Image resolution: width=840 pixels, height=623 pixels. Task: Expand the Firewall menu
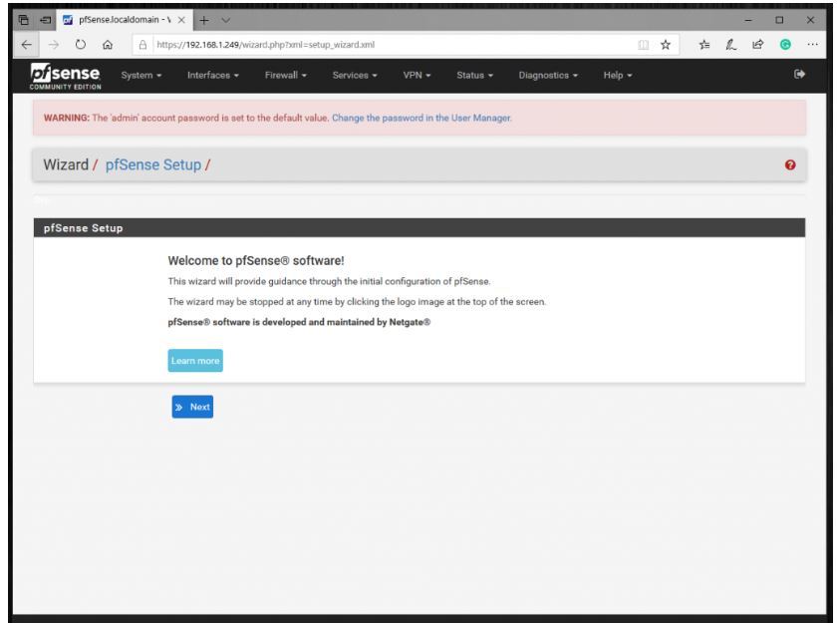[286, 75]
